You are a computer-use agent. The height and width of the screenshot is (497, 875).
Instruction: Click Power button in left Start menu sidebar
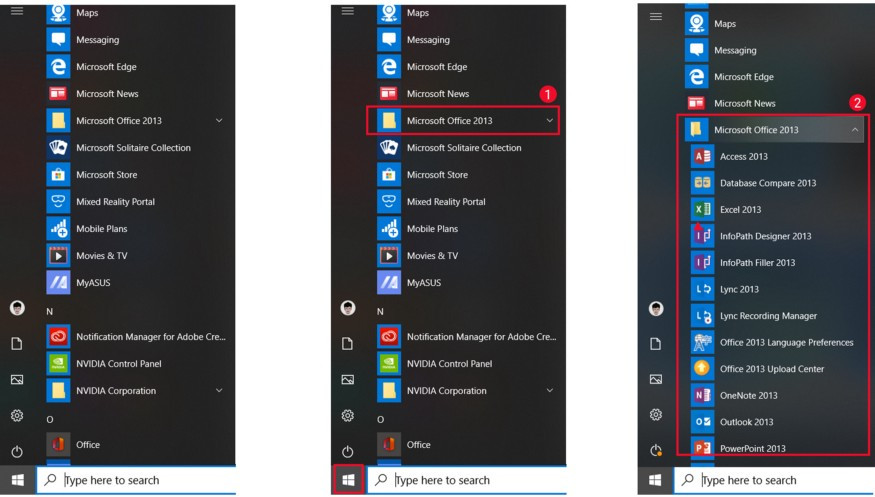pos(17,451)
